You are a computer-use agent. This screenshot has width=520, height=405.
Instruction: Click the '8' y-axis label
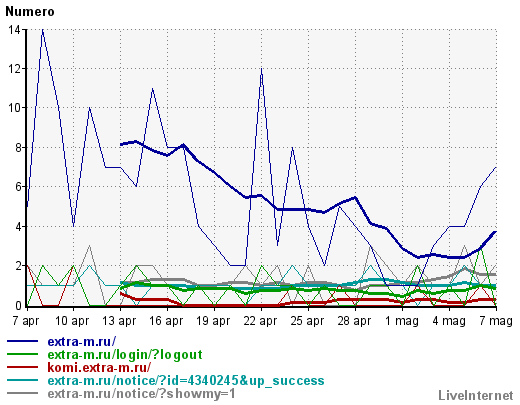pos(18,147)
